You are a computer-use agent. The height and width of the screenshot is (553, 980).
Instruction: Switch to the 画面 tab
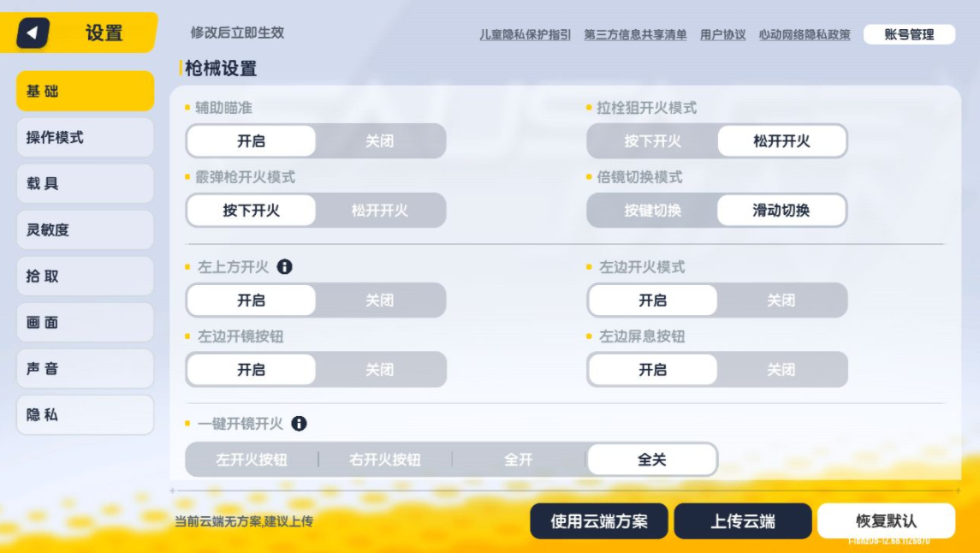click(x=85, y=323)
